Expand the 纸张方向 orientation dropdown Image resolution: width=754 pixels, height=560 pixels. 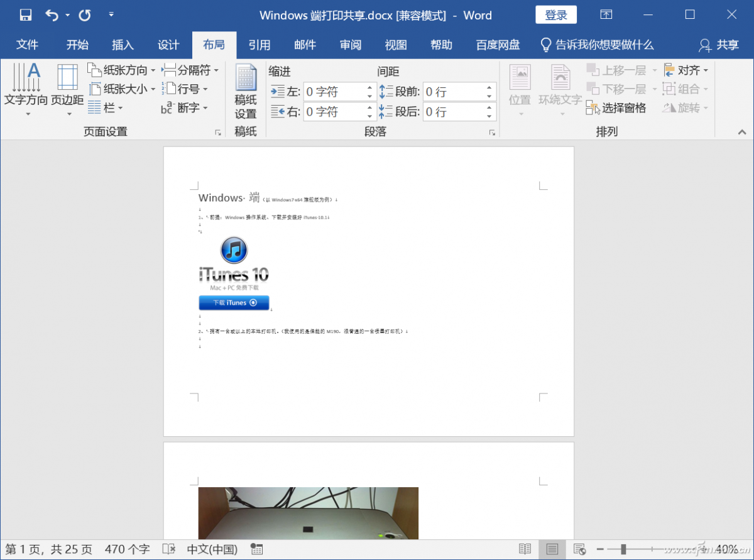122,70
